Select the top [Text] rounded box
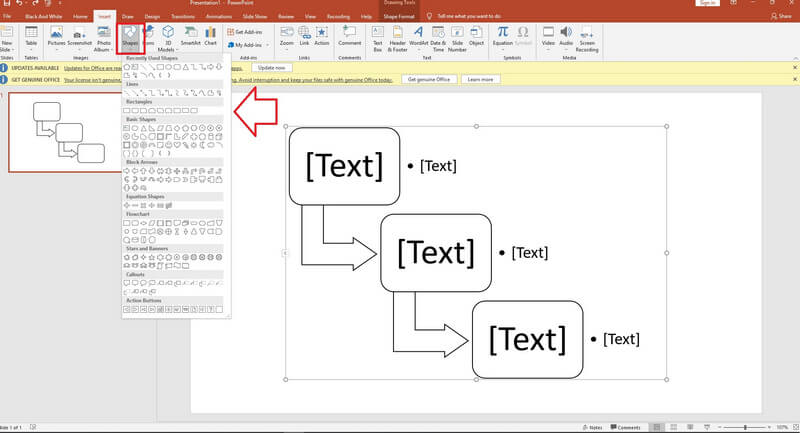The image size is (800, 433). click(x=344, y=166)
